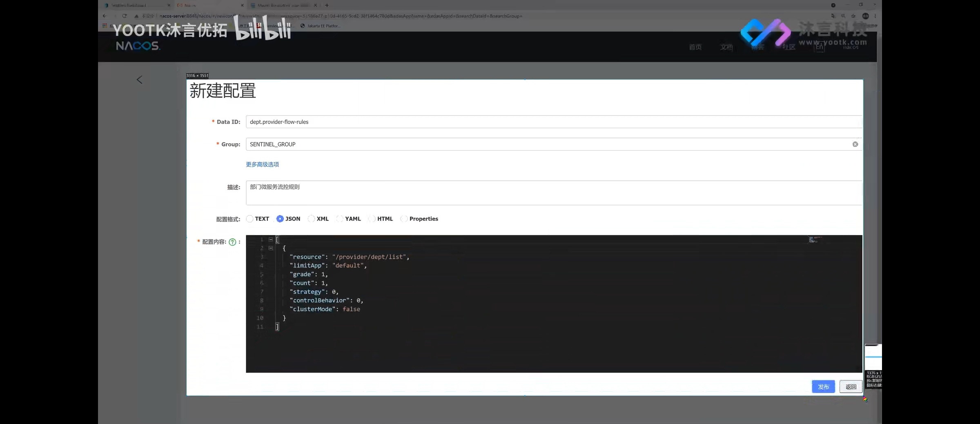This screenshot has height=424, width=980.
Task: Click the "count": 1 line
Action: (309, 283)
